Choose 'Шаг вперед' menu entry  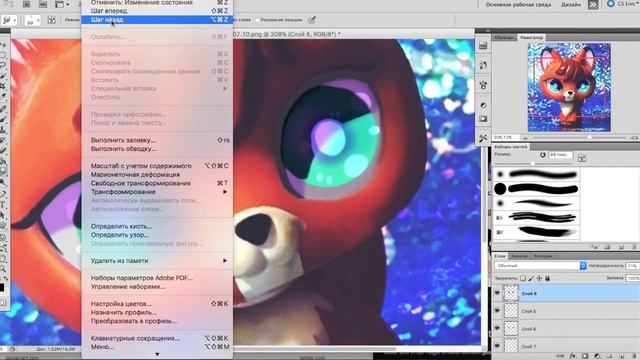coord(157,11)
